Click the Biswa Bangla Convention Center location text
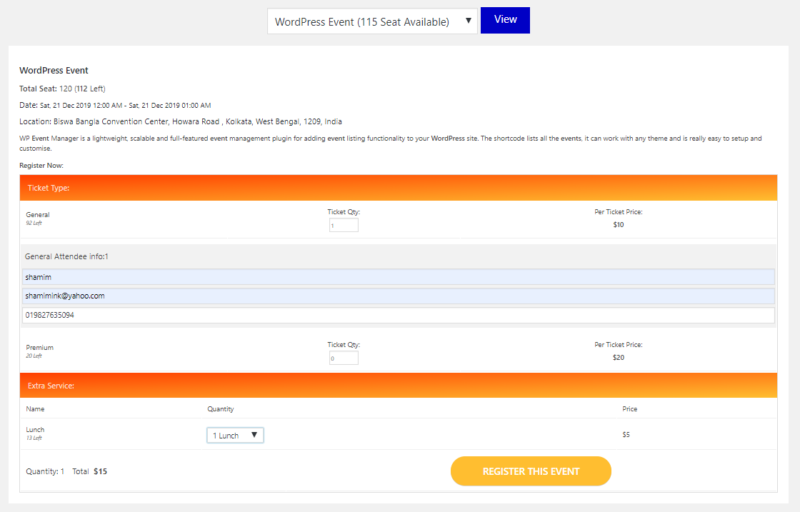The width and height of the screenshot is (800, 512). [181, 121]
